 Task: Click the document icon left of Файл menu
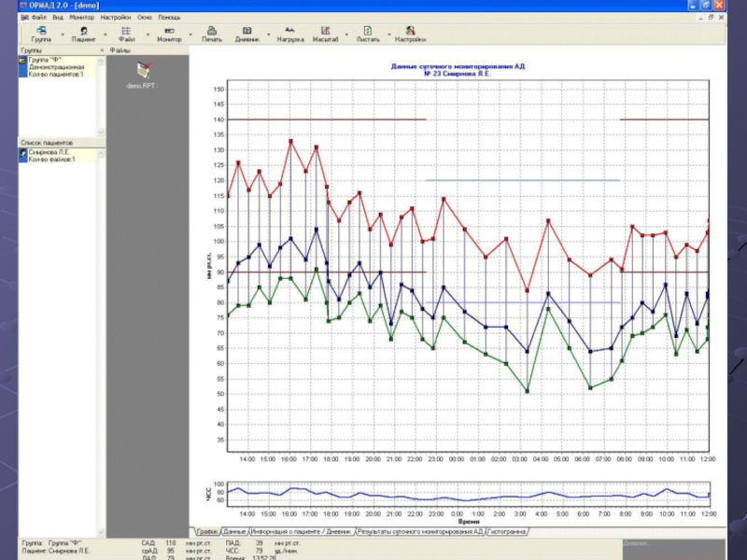point(24,18)
